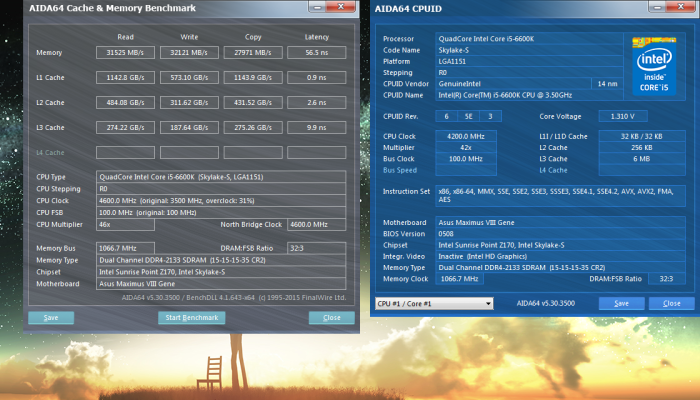700x400 pixels.
Task: Click the Memory Latency value 56.5 ns
Action: pos(317,53)
